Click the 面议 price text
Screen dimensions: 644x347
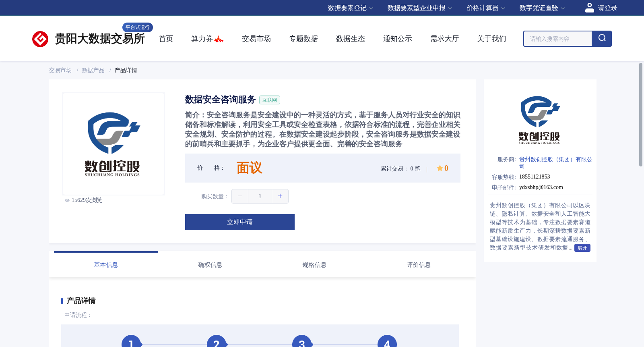pyautogui.click(x=249, y=168)
